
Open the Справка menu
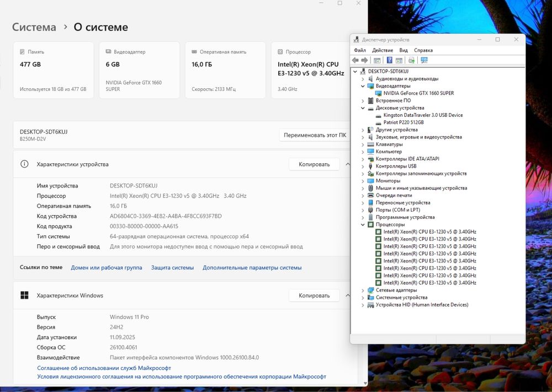pos(423,50)
